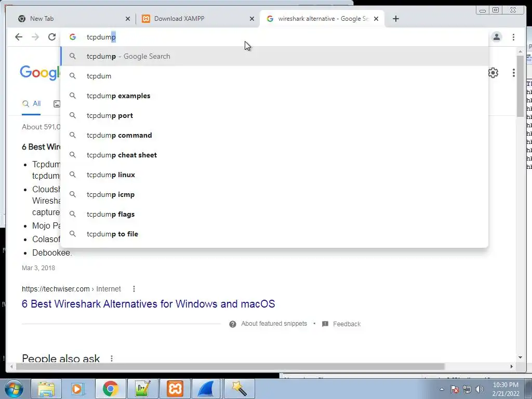Open the magic wand app on taskbar

[x=239, y=389]
